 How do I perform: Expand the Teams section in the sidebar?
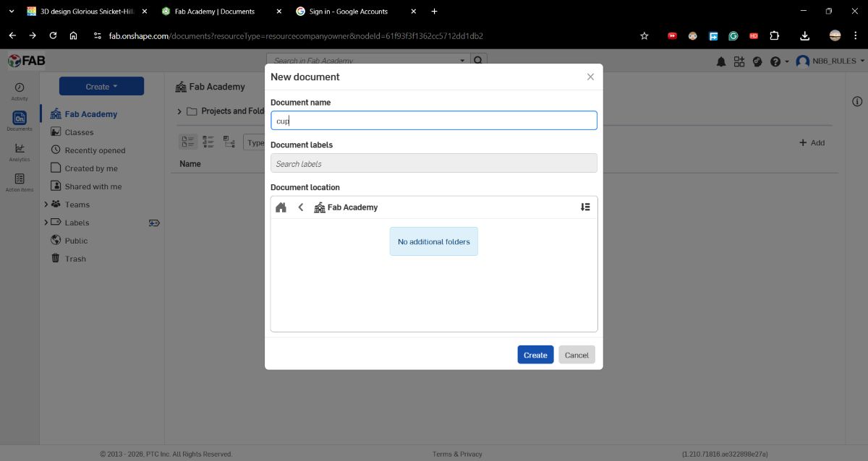[46, 204]
